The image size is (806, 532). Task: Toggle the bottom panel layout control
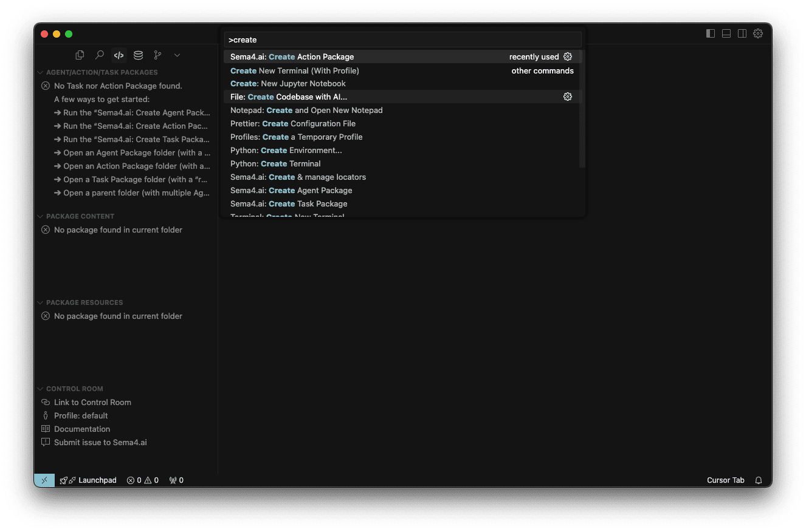(x=726, y=33)
